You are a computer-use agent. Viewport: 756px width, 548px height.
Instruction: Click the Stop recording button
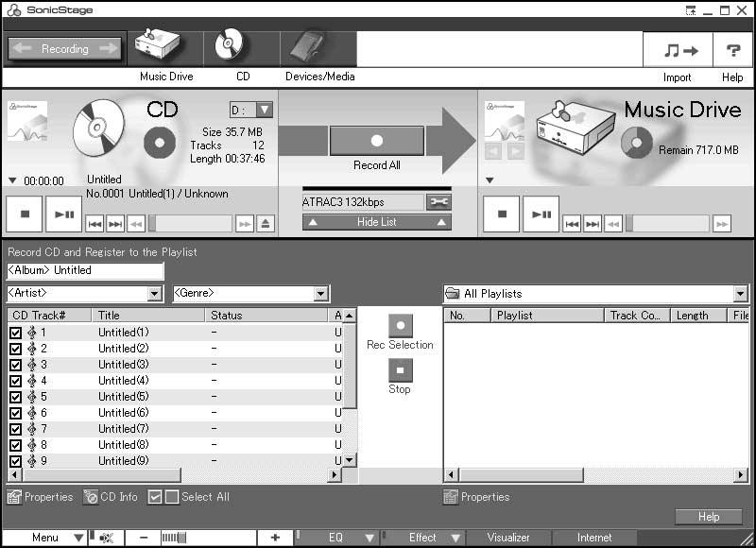point(400,370)
